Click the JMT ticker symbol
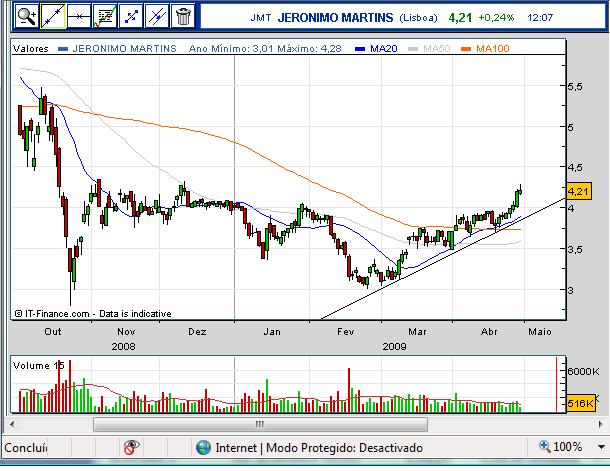The width and height of the screenshot is (610, 471). [x=261, y=18]
